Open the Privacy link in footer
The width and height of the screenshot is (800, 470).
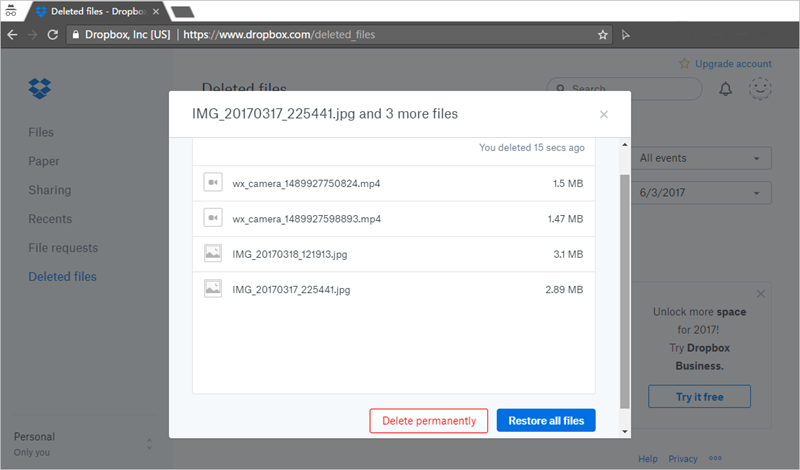[x=683, y=459]
